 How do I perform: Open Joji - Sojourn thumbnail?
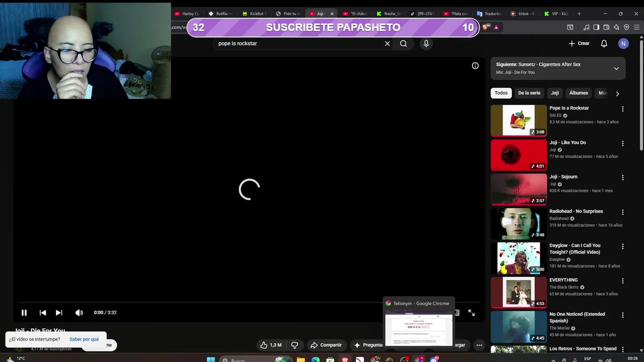519,190
